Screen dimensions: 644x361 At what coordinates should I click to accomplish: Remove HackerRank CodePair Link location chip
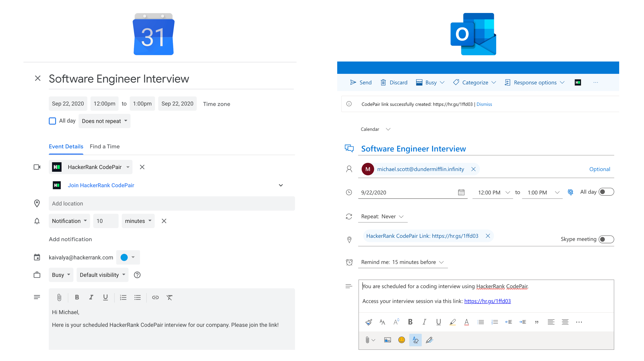(488, 236)
